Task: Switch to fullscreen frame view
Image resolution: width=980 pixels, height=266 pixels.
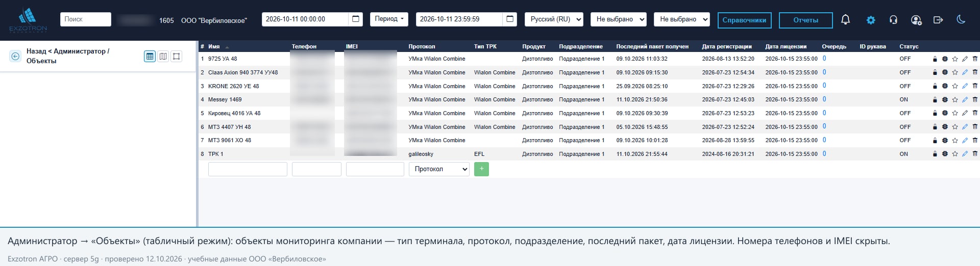Action: point(176,56)
